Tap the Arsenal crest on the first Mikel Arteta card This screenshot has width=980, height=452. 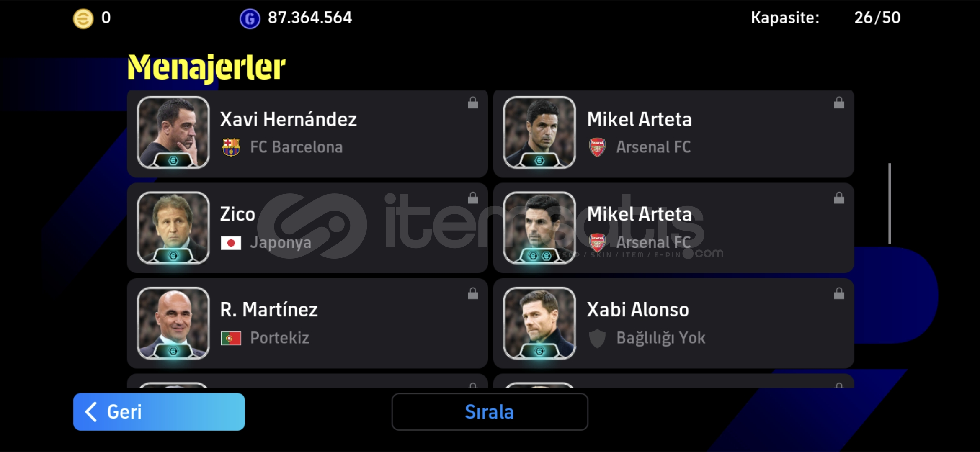point(597,147)
